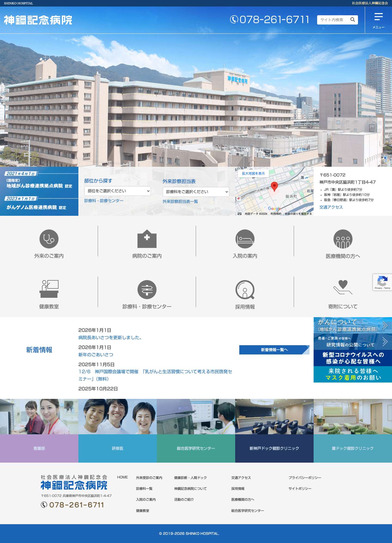The height and width of the screenshot is (543, 392).
Task: Click the footer 交通アクセス link
Action: (241, 478)
